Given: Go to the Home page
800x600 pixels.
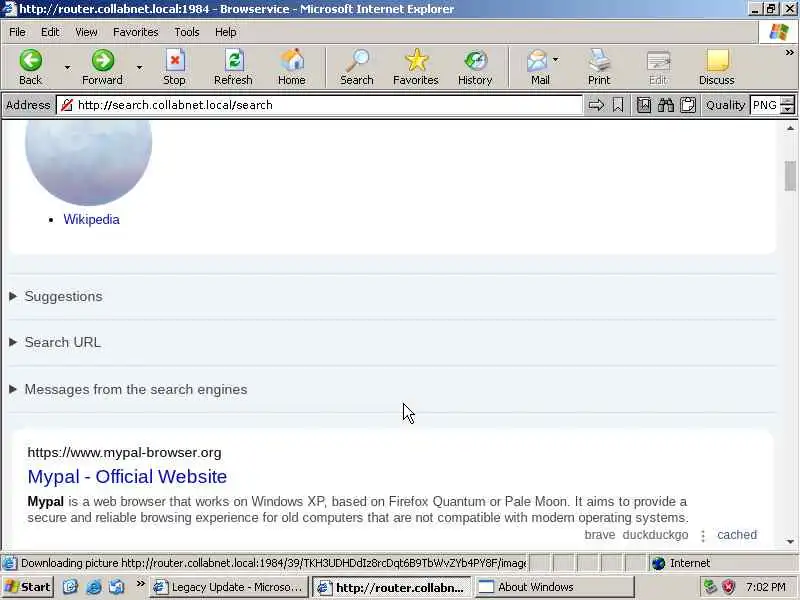Looking at the screenshot, I should (291, 67).
